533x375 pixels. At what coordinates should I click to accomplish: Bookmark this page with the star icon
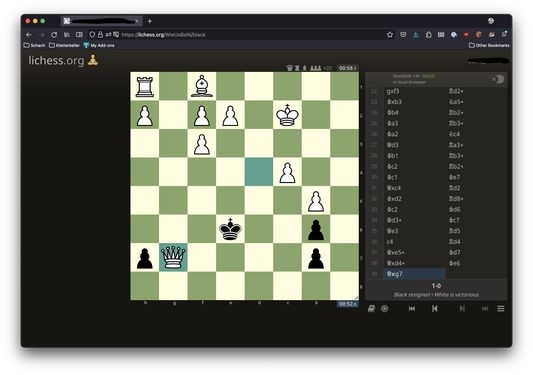(390, 34)
